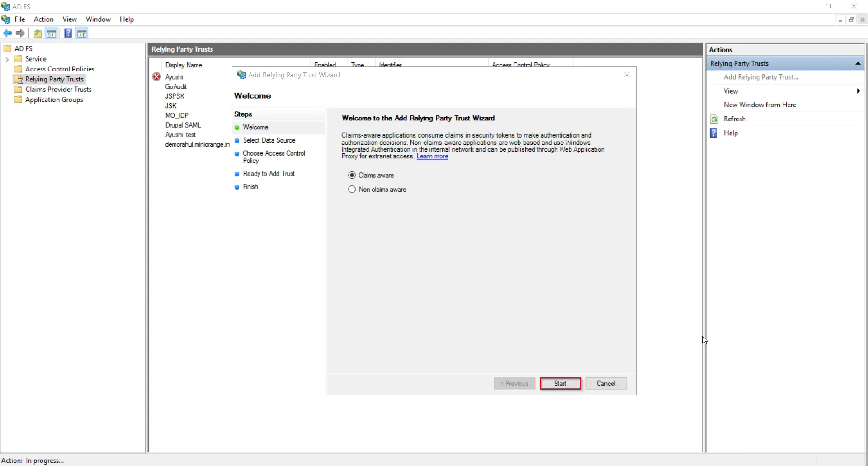Click the wizard icon in dialog title
This screenshot has width=868, height=466.
241,75
